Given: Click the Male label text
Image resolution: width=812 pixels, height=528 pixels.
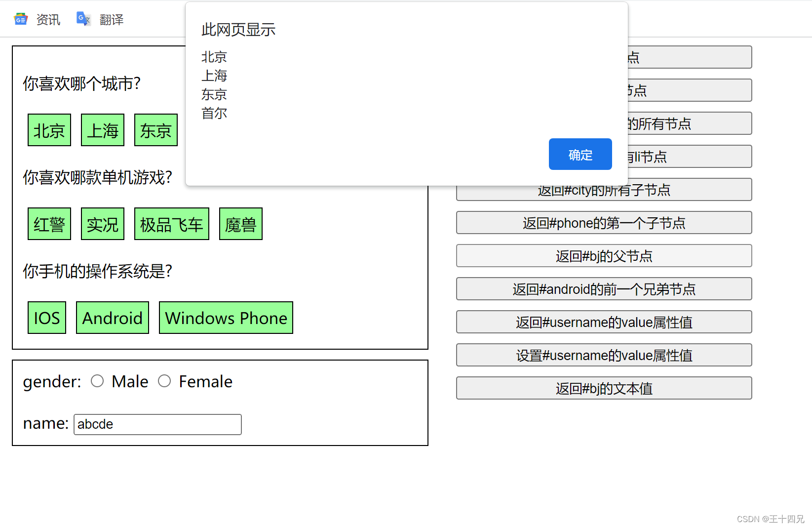Looking at the screenshot, I should point(130,382).
